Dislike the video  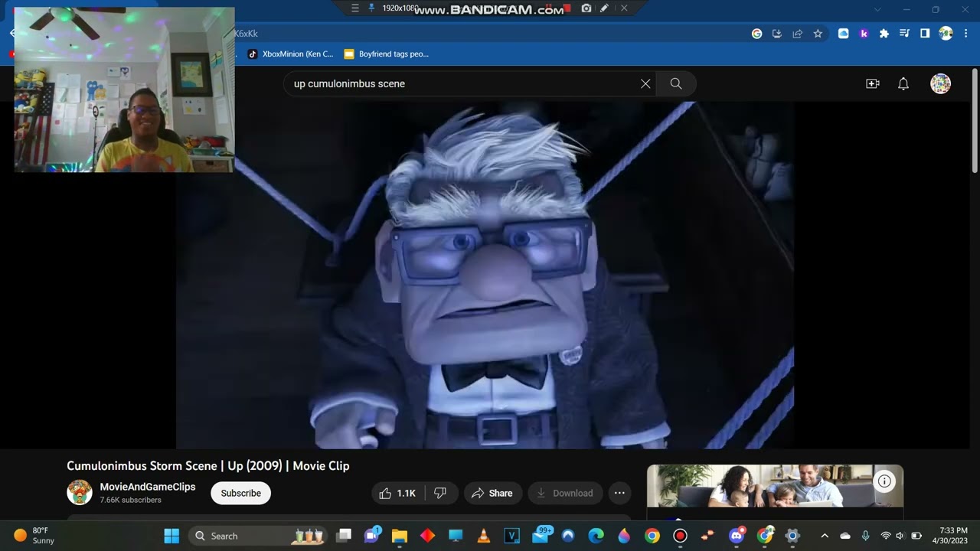tap(440, 493)
